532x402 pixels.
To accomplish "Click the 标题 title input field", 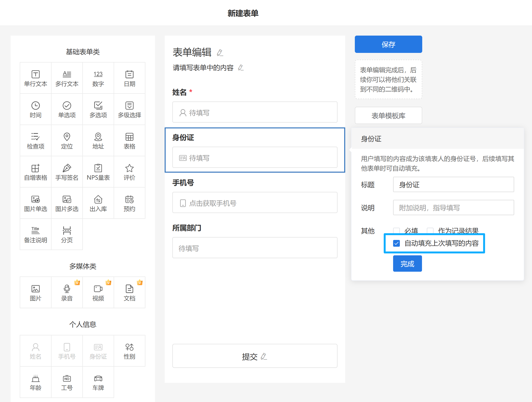I will coord(453,185).
